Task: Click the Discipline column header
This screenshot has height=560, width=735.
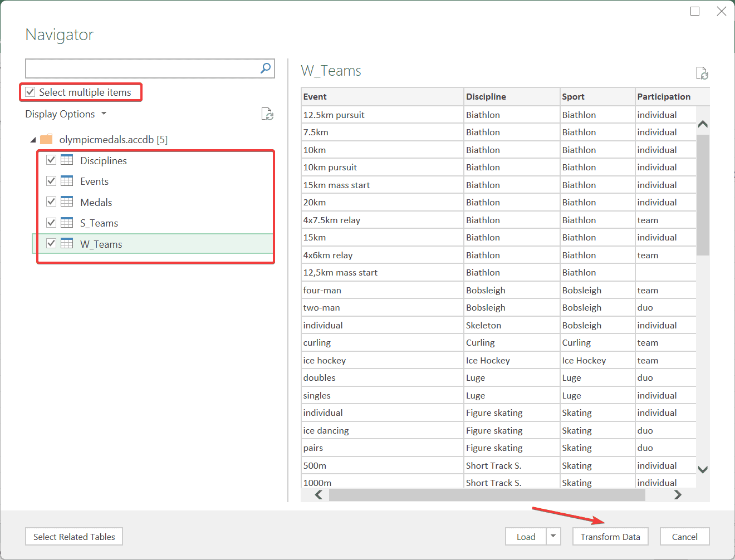Action: click(512, 96)
